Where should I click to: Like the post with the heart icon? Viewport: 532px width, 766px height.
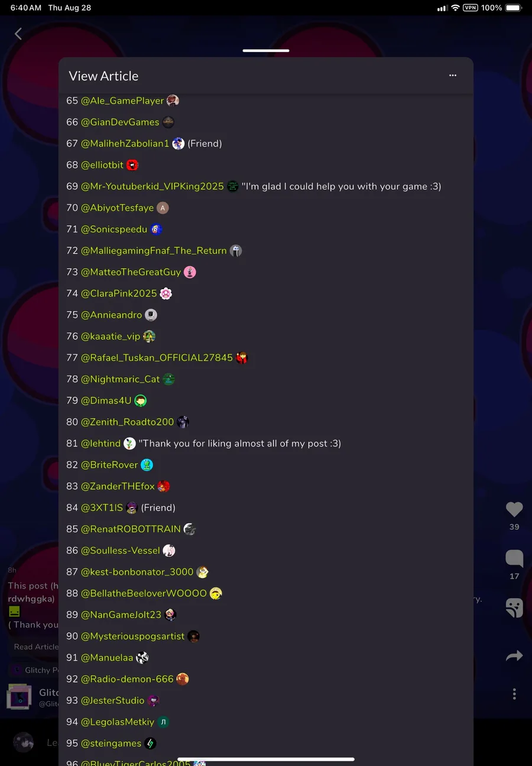pos(514,509)
